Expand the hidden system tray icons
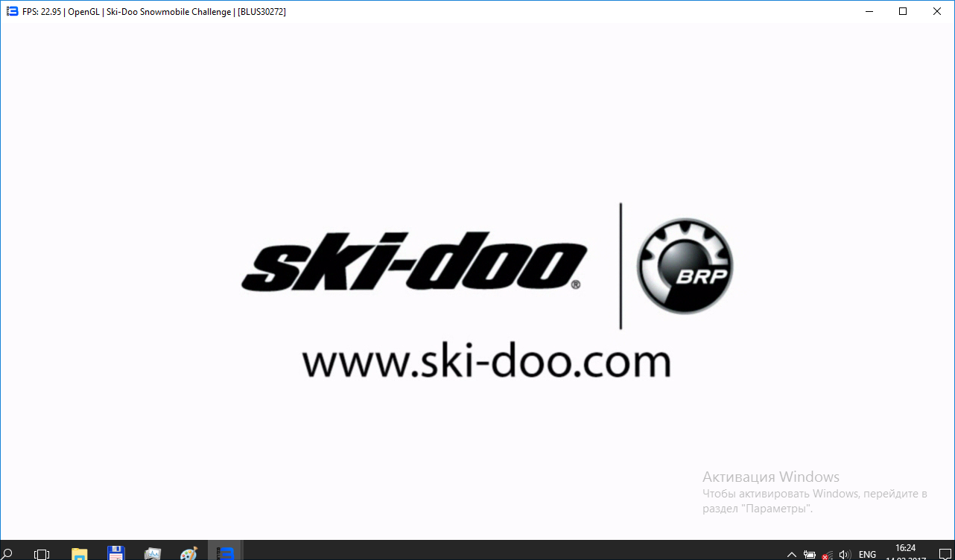 click(x=792, y=555)
